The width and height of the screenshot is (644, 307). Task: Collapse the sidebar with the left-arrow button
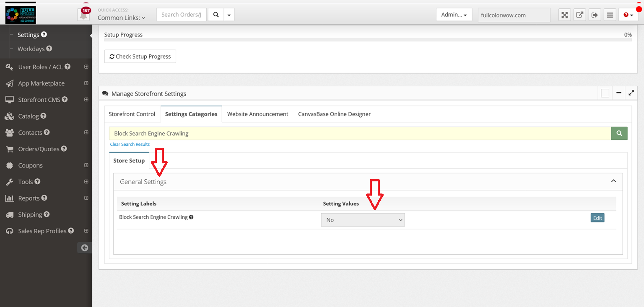tap(85, 248)
